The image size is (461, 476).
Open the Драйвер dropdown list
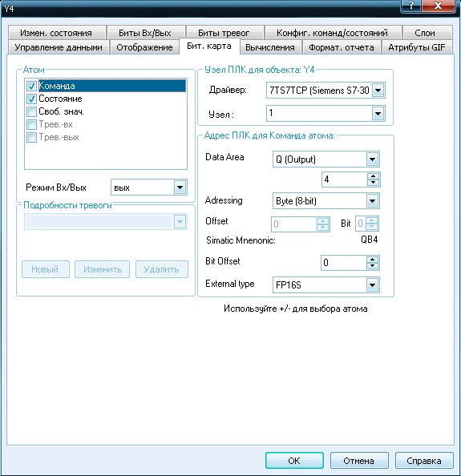point(378,91)
